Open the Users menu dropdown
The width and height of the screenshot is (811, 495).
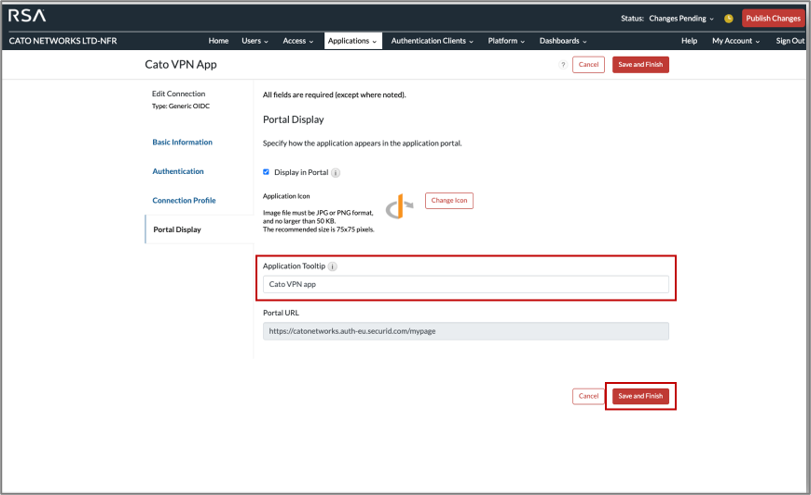point(254,41)
